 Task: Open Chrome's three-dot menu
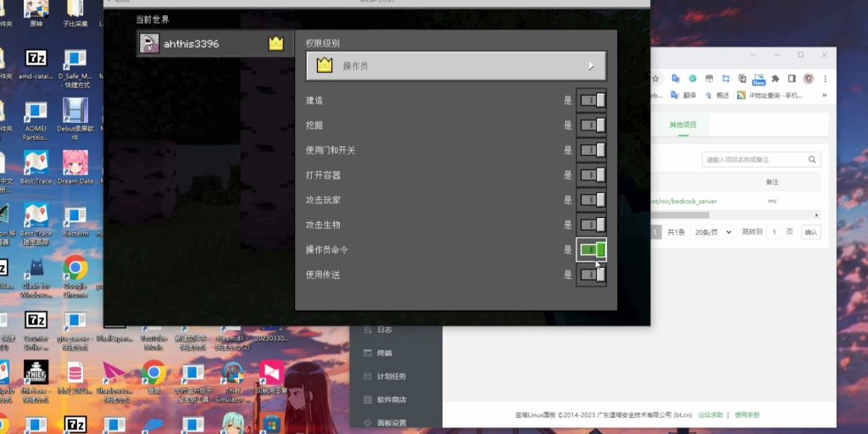click(825, 79)
